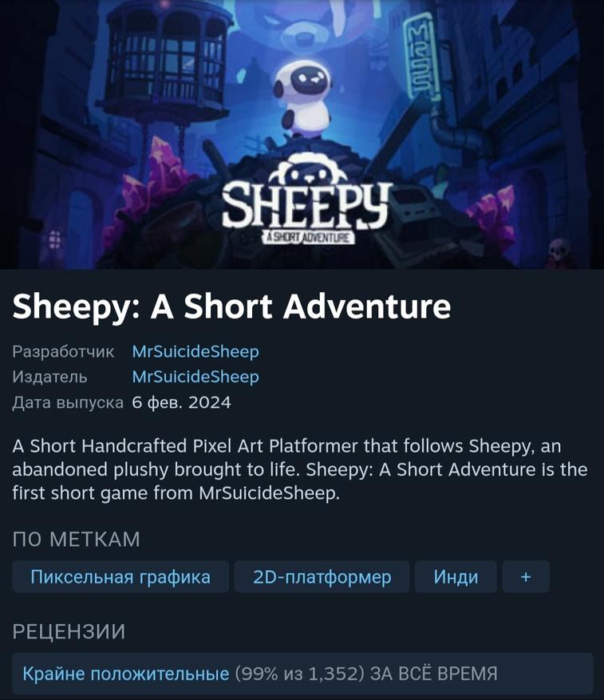Click the Sheepy game header image

(302, 134)
